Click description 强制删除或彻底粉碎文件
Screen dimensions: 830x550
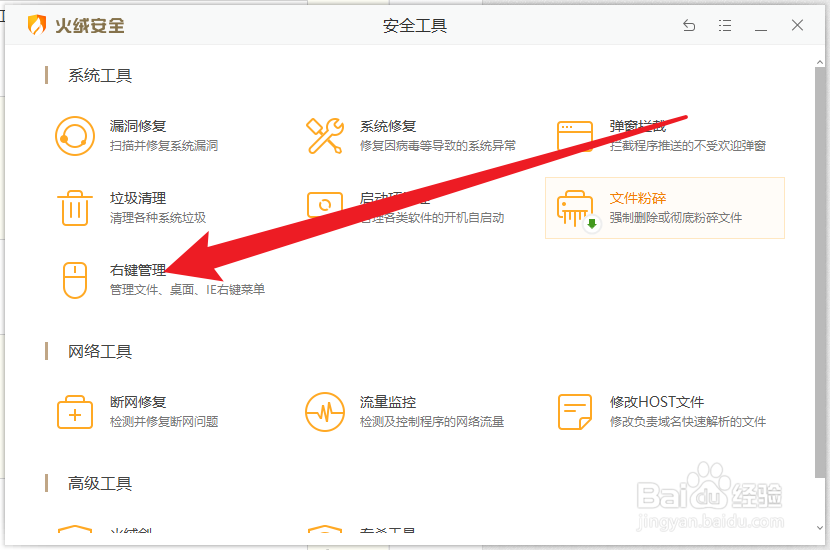(676, 218)
